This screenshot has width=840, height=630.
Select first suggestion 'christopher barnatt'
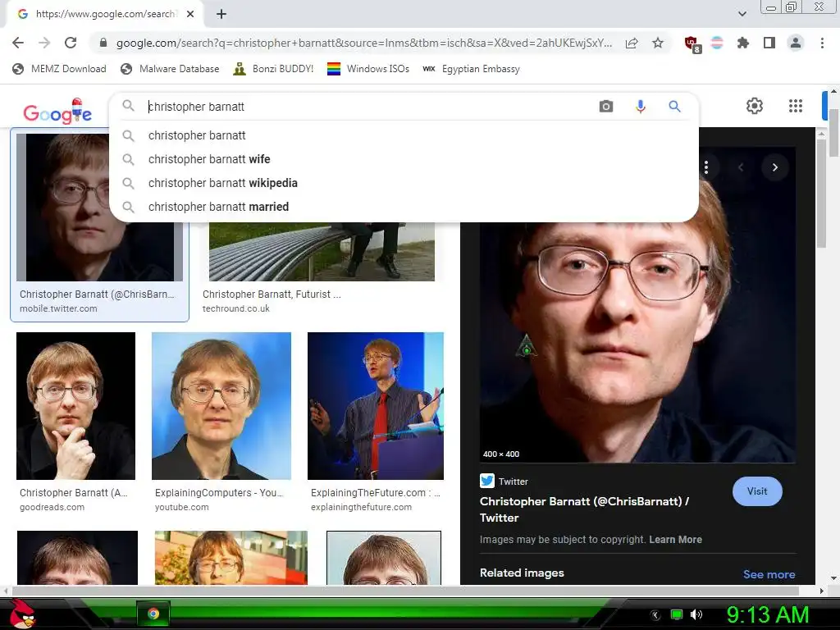[404, 135]
